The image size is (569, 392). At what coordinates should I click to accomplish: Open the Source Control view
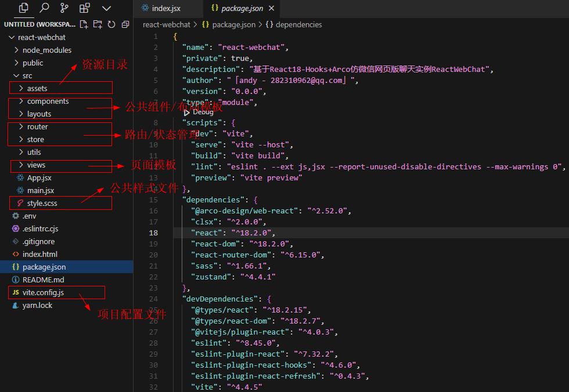[64, 8]
